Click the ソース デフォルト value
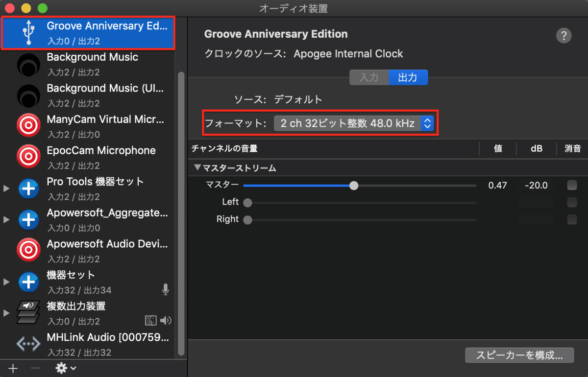The image size is (588, 377). (x=298, y=99)
